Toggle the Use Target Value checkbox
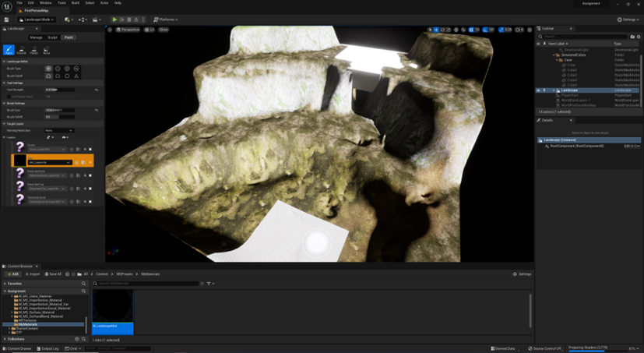644x353 pixels. pyautogui.click(x=10, y=97)
